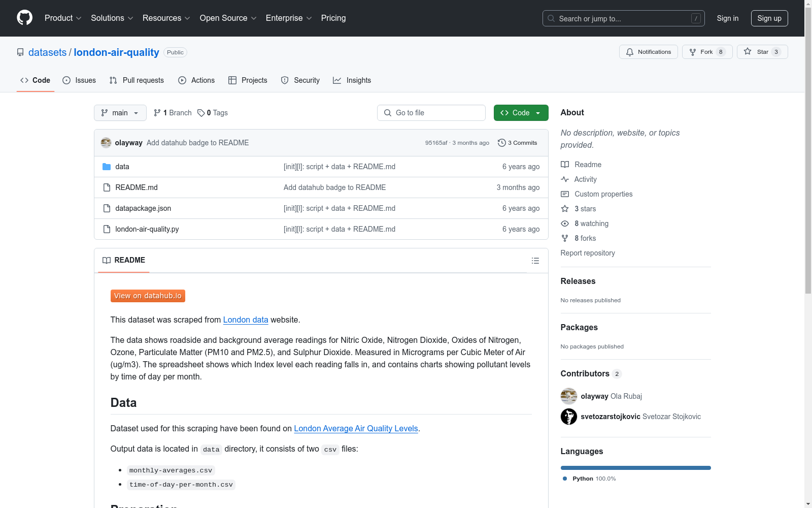Expand green Code dropdown button
Viewport: 812px width, 508px height.
[521, 113]
